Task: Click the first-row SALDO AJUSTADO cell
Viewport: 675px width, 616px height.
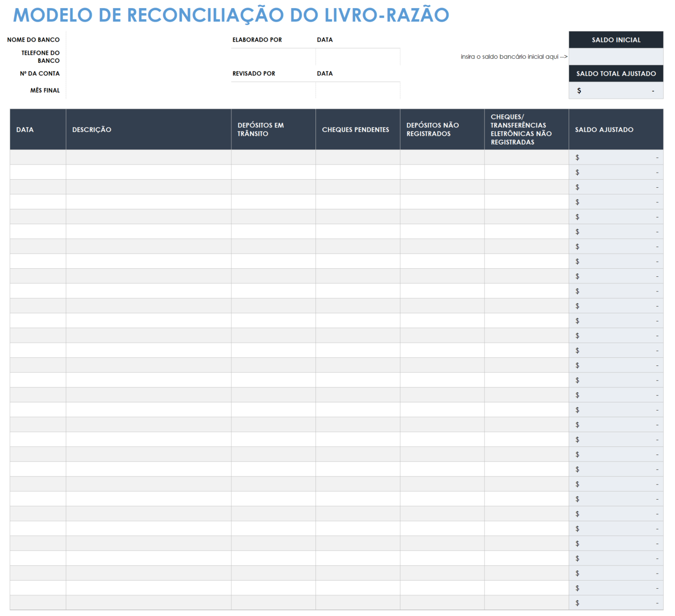Action: 616,157
